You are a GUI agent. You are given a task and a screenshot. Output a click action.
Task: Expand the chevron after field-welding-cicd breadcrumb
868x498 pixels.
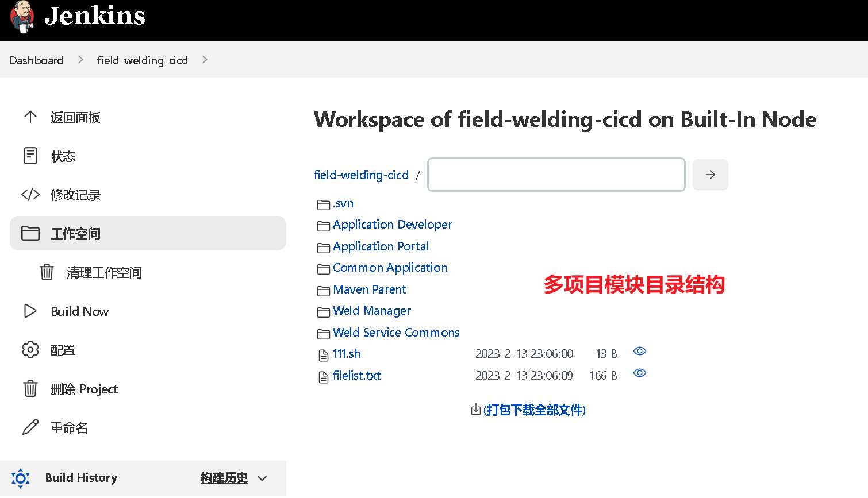point(205,60)
